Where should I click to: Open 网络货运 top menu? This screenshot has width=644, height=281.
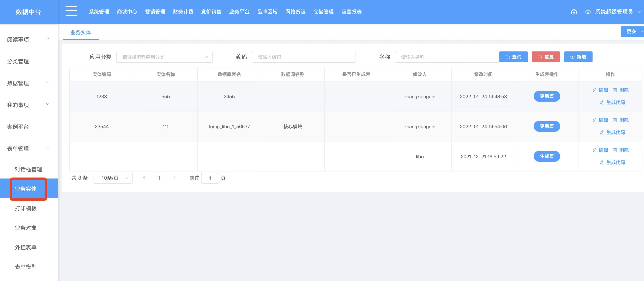tap(295, 12)
